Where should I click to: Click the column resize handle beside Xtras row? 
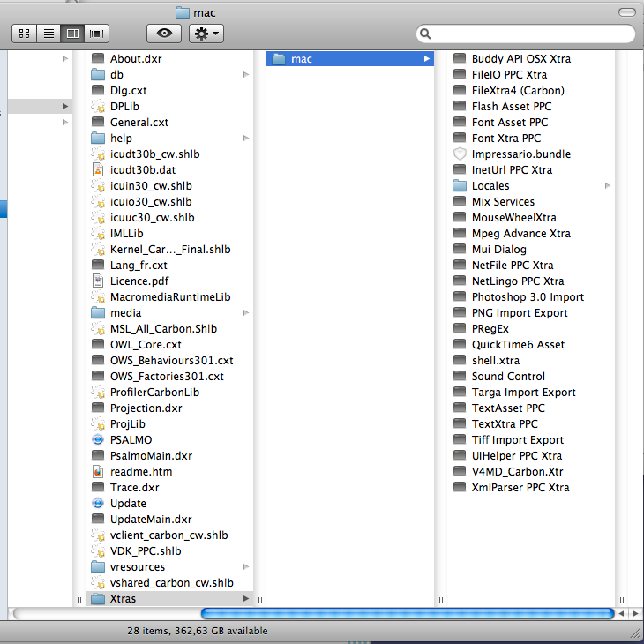260,600
